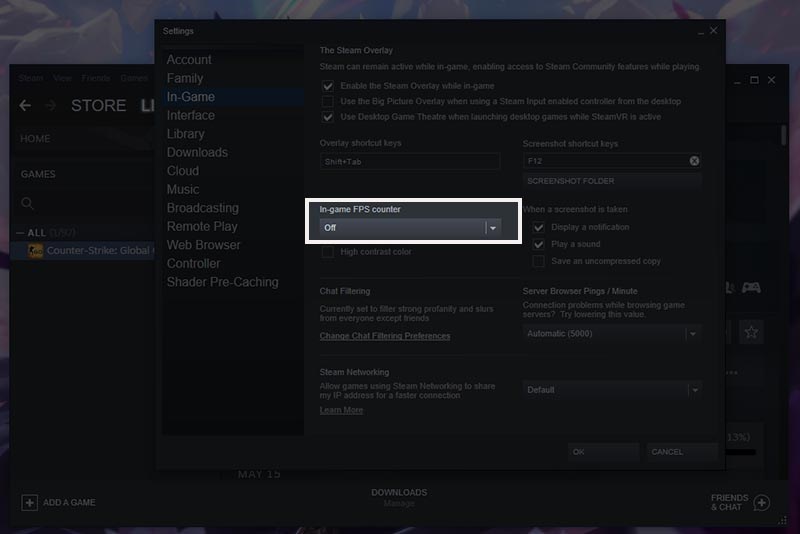
Task: Click the games search magnifier icon
Action: click(x=28, y=204)
